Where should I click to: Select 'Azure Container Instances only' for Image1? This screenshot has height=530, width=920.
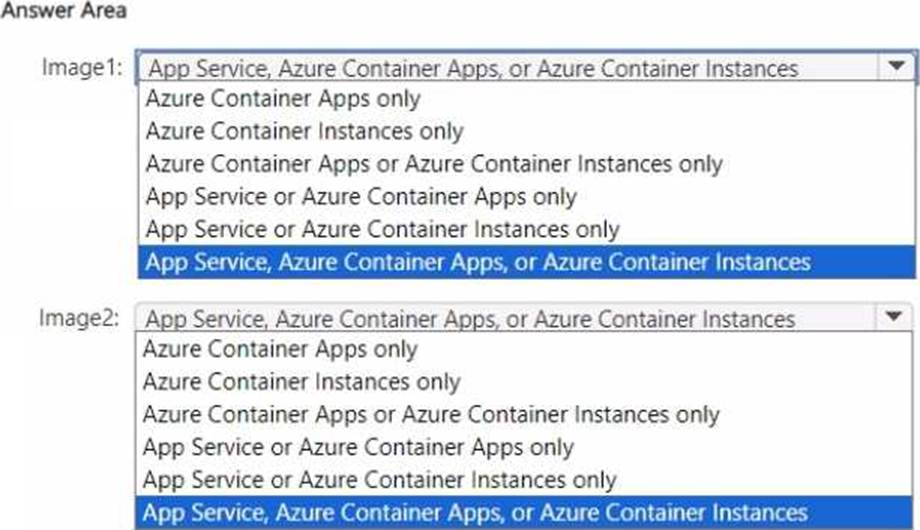coord(304,131)
